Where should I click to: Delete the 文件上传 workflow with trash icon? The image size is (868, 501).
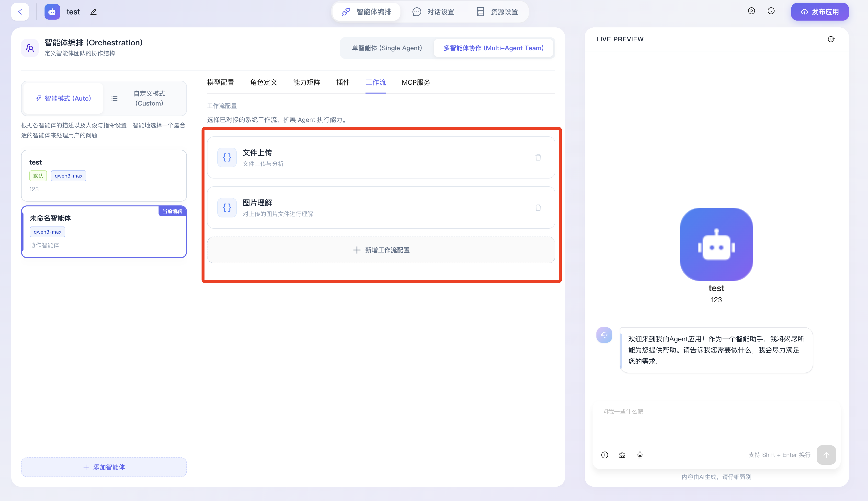pos(538,157)
